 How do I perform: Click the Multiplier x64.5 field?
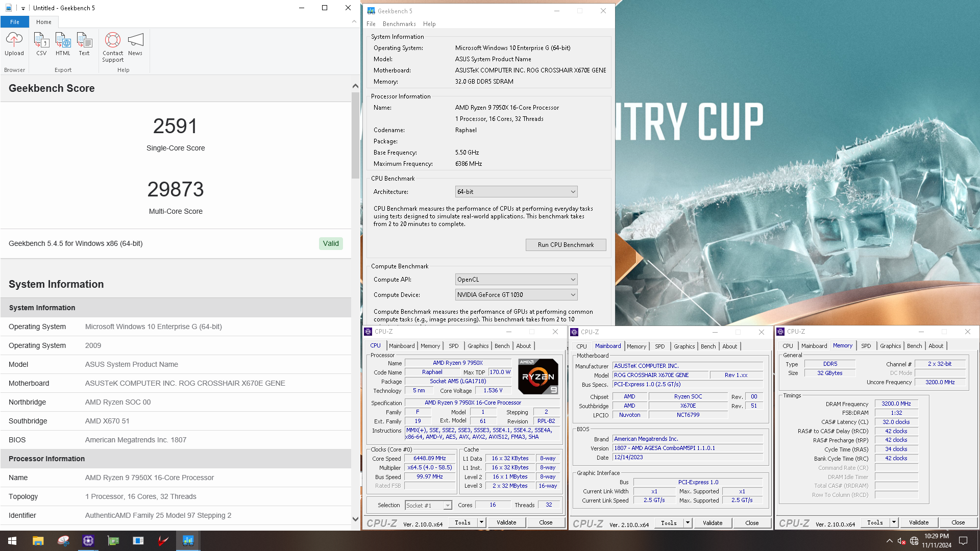[429, 468]
